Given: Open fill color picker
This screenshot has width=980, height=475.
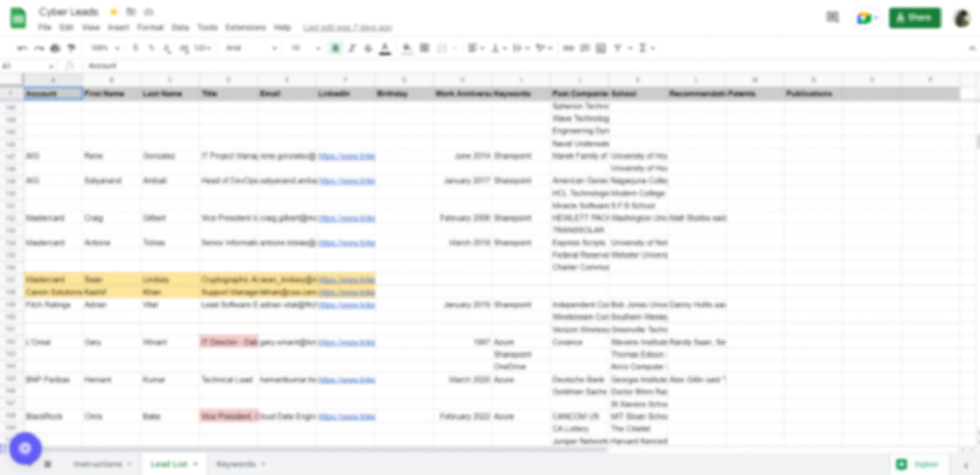Looking at the screenshot, I should (407, 49).
